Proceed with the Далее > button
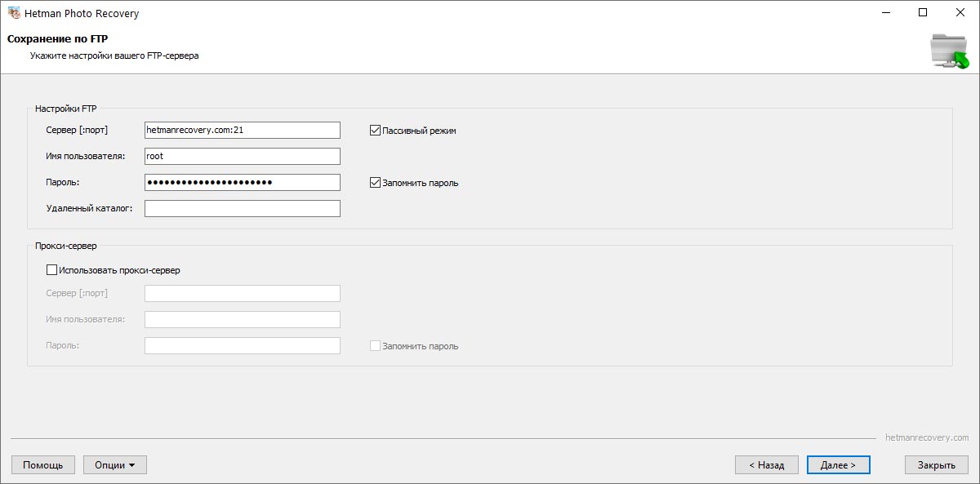 tap(838, 464)
